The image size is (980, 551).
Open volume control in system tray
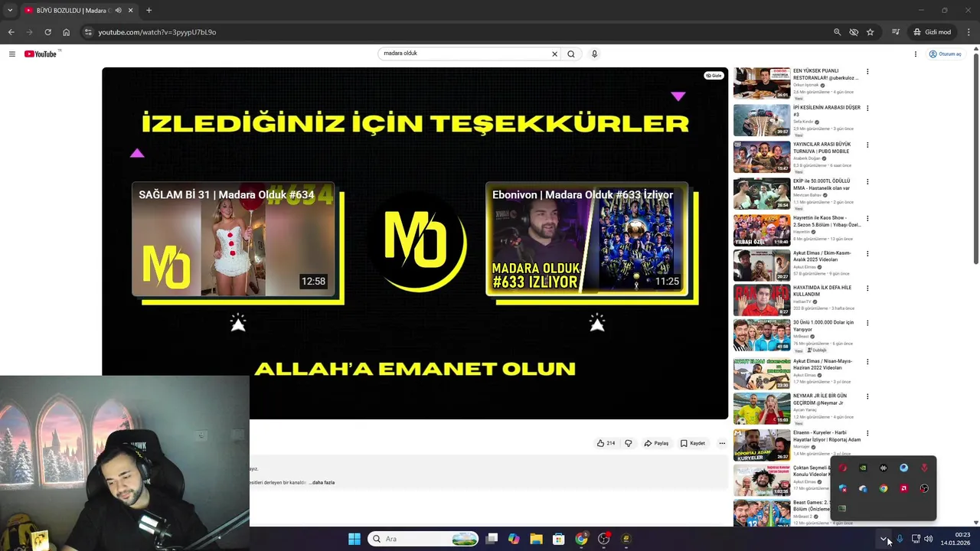click(x=928, y=539)
